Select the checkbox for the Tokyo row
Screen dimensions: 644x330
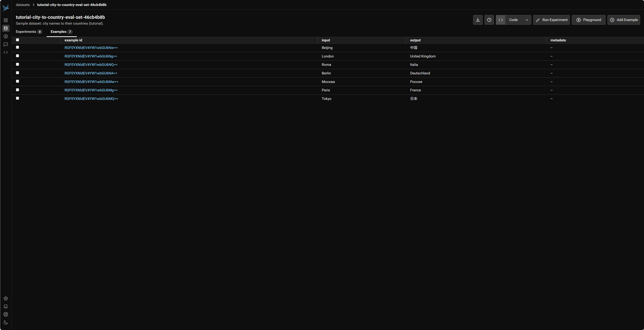click(17, 98)
